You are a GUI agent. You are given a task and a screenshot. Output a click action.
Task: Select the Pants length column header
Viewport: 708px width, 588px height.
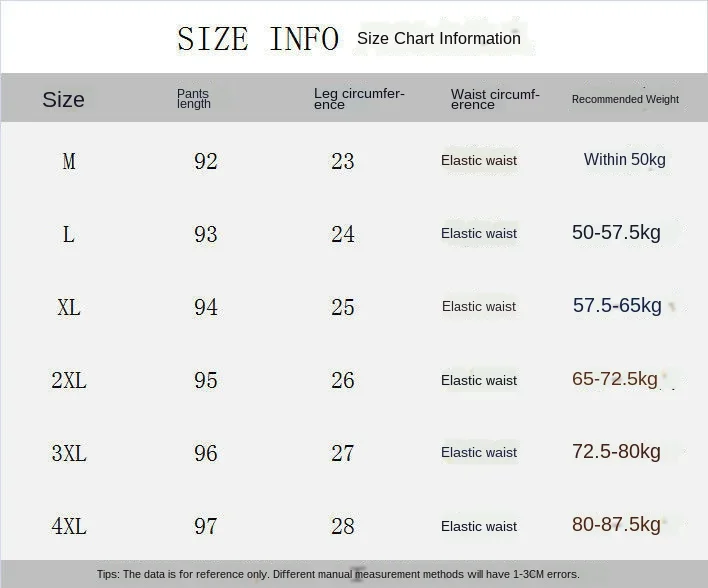[x=194, y=98]
